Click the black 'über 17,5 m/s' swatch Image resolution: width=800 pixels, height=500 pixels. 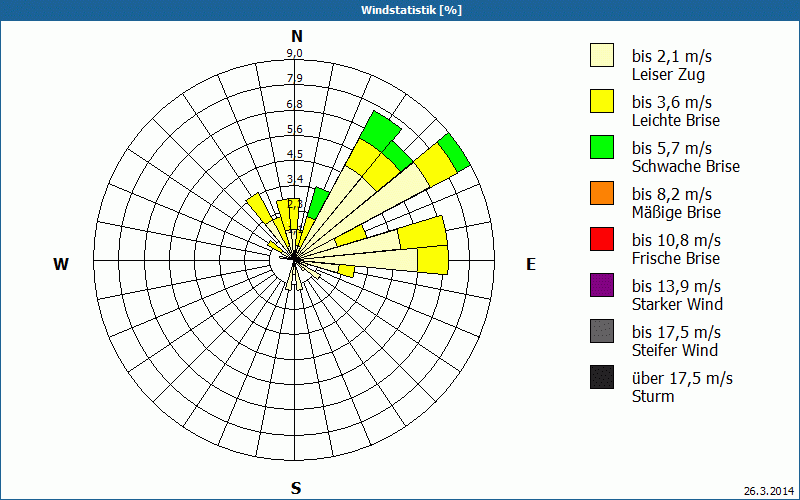602,377
